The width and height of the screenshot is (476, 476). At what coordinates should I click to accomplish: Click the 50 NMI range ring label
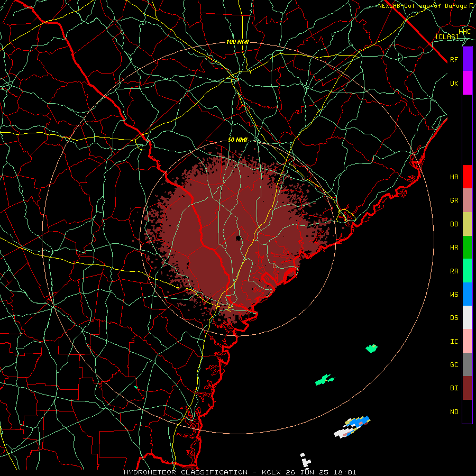coord(237,140)
